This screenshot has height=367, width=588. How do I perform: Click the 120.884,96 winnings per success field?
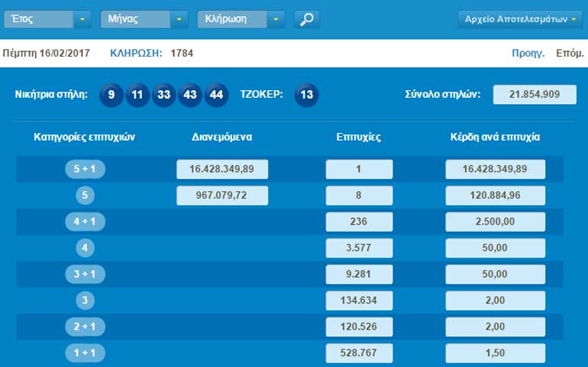coord(495,196)
